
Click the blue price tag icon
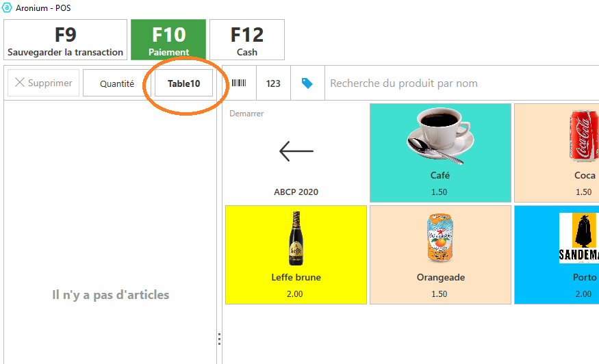307,83
